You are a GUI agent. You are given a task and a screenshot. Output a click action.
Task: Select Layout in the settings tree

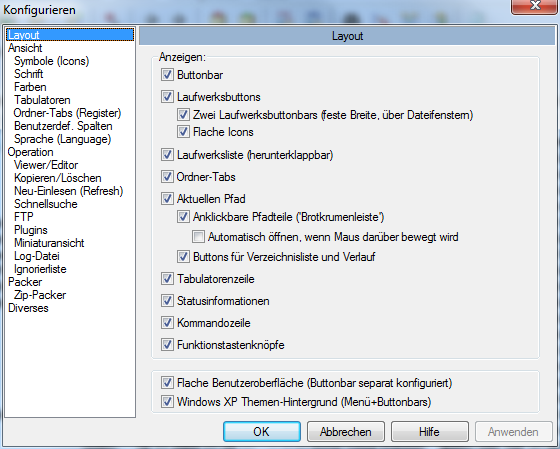(x=70, y=35)
